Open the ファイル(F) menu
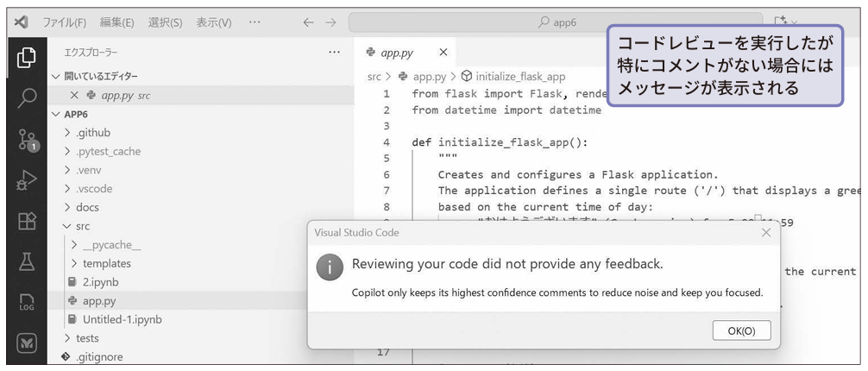 64,22
